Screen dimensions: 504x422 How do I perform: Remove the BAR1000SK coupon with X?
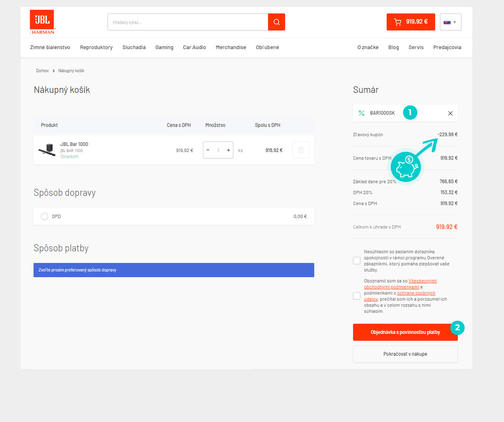click(450, 113)
